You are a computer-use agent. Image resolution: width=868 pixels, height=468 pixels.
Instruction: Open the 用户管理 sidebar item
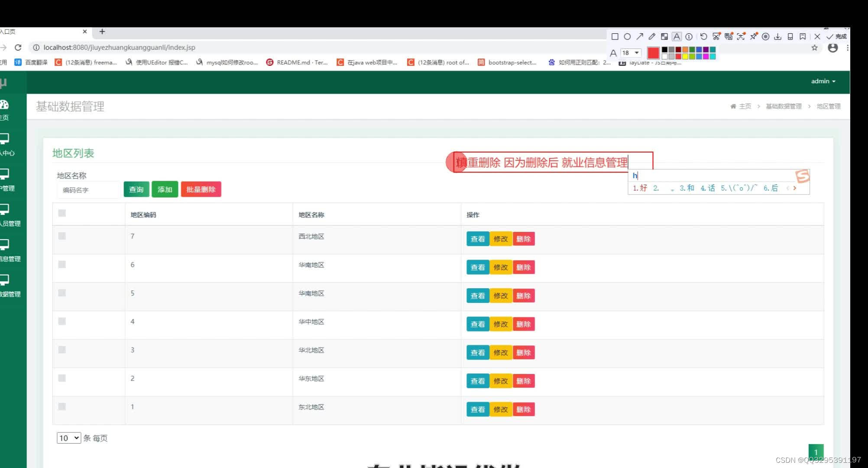click(x=7, y=180)
